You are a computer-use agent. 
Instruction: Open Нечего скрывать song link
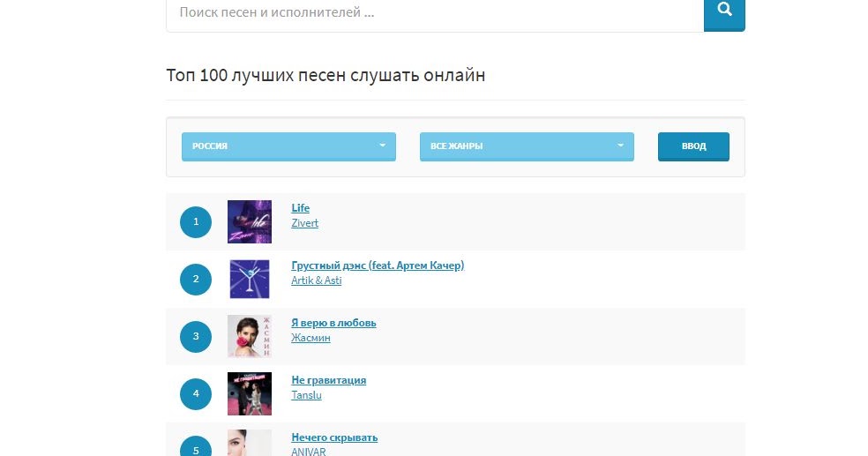[x=334, y=437]
